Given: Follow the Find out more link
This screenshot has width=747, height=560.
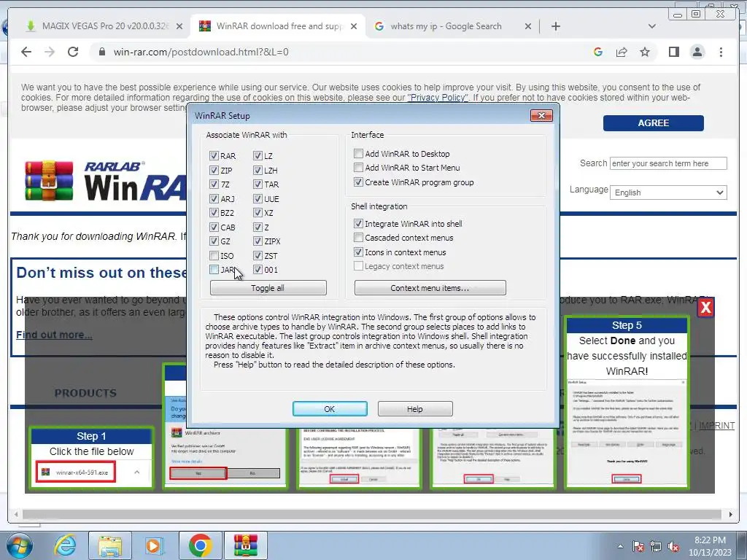Looking at the screenshot, I should pyautogui.click(x=54, y=335).
